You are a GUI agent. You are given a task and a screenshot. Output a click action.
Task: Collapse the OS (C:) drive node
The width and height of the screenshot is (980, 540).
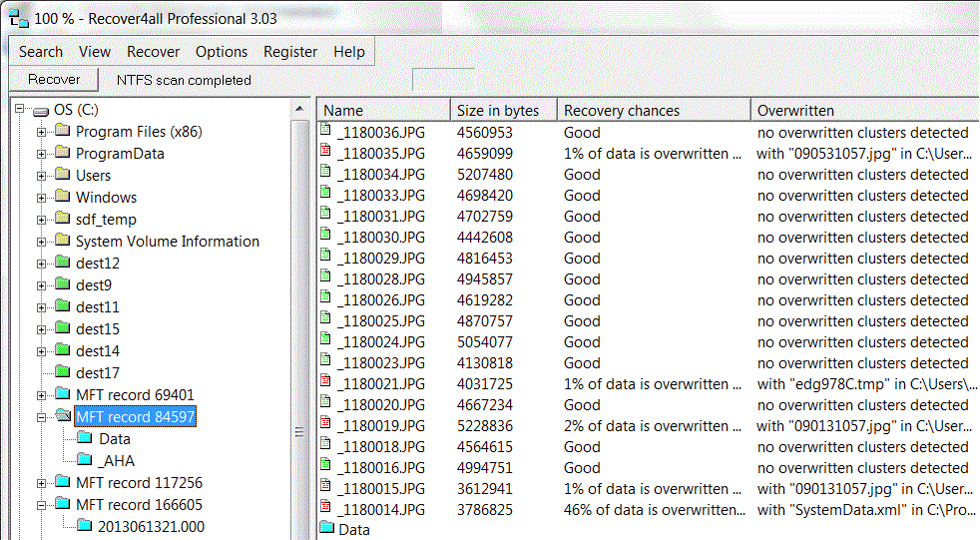point(20,109)
